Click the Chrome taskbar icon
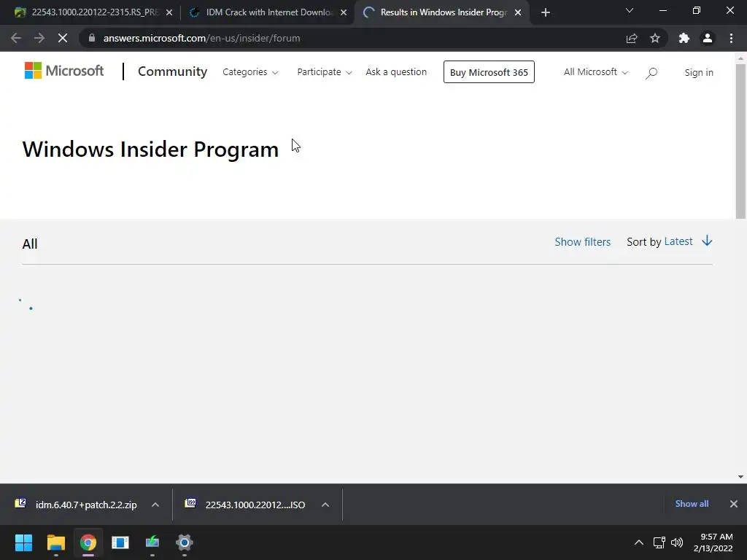 (x=88, y=542)
